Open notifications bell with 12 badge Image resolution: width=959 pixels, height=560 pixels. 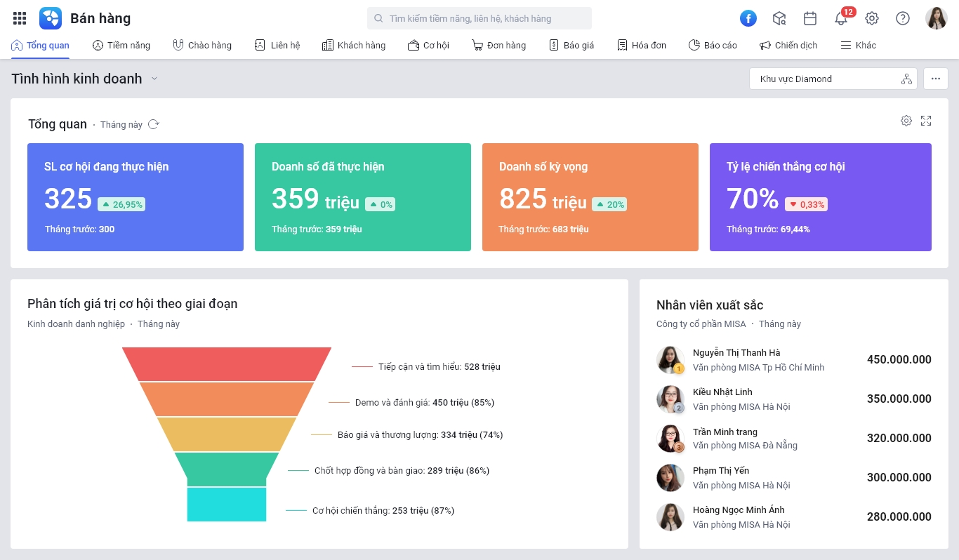[x=841, y=18]
